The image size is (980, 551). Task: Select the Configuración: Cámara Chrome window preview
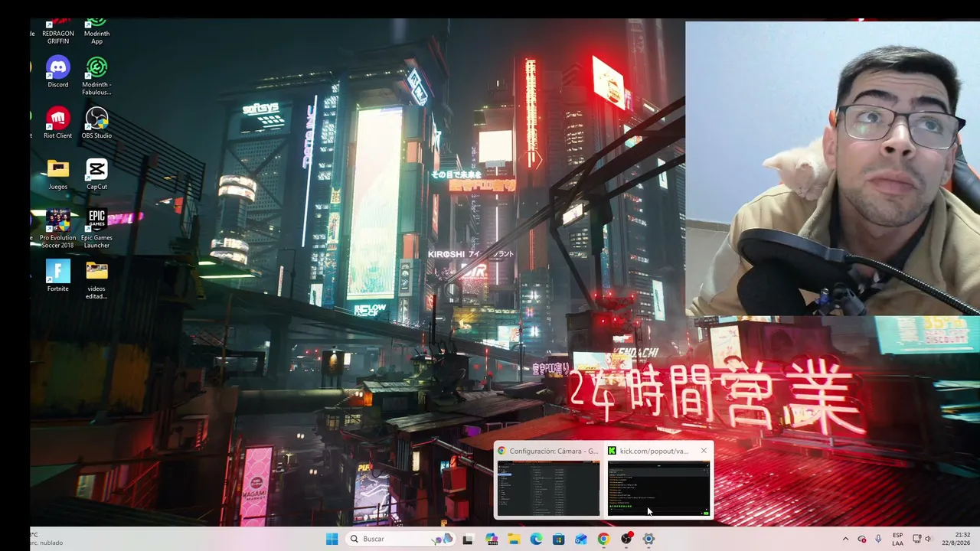coord(548,487)
